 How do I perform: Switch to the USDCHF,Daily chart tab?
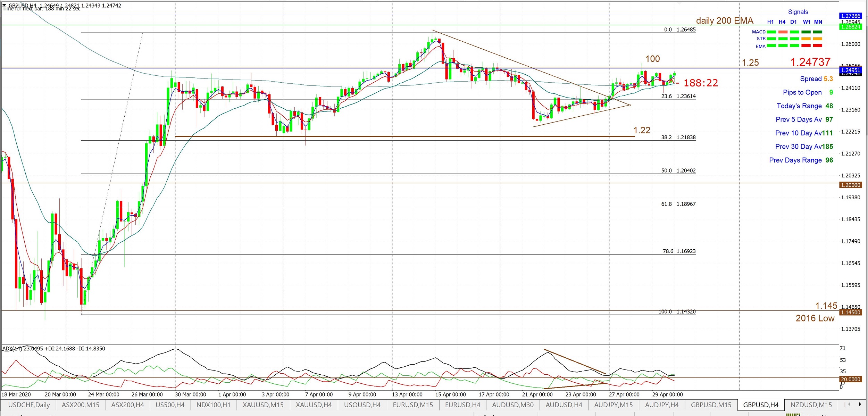click(x=29, y=405)
